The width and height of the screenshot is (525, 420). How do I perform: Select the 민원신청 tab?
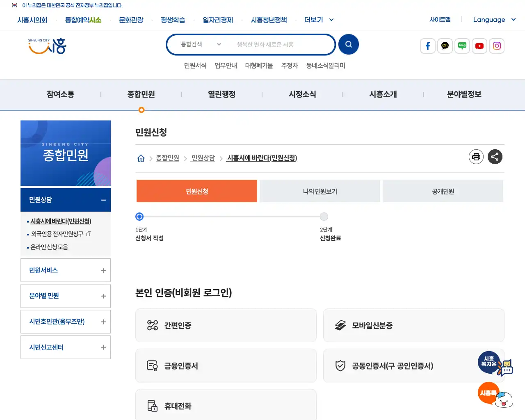[197, 191]
